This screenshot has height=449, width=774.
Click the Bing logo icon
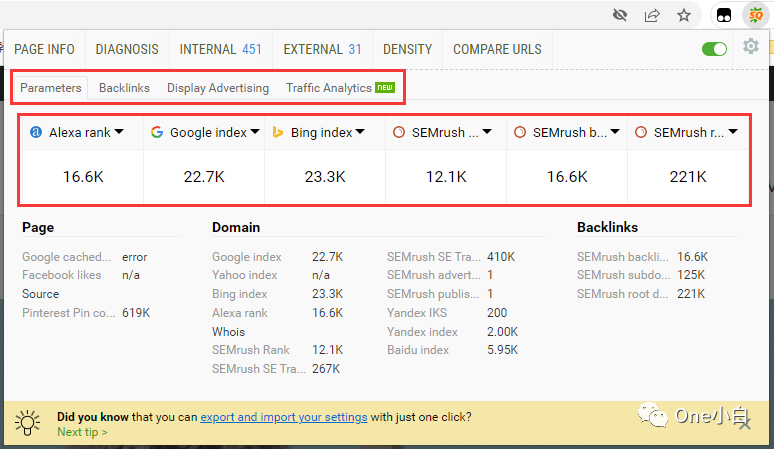click(x=278, y=132)
